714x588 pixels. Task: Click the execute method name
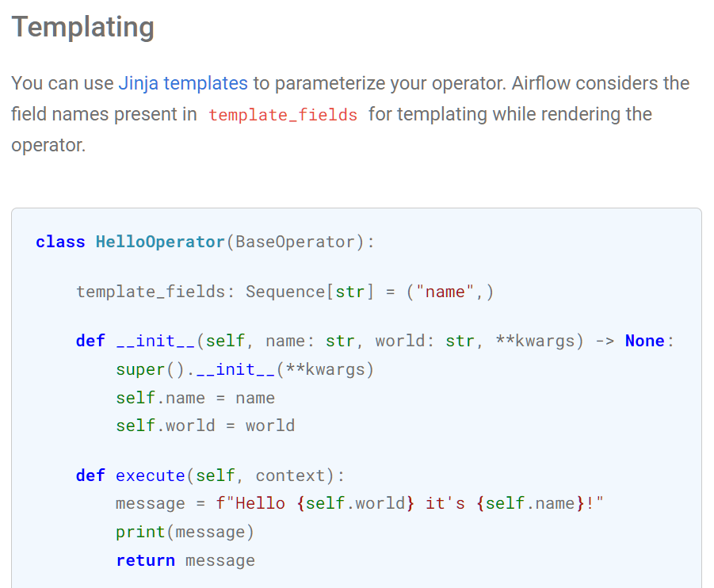[151, 475]
